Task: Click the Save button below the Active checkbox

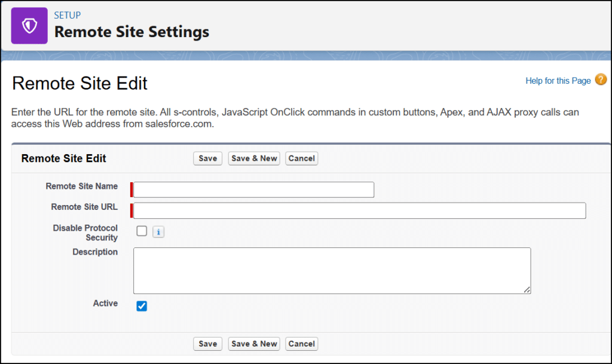Action: tap(207, 344)
